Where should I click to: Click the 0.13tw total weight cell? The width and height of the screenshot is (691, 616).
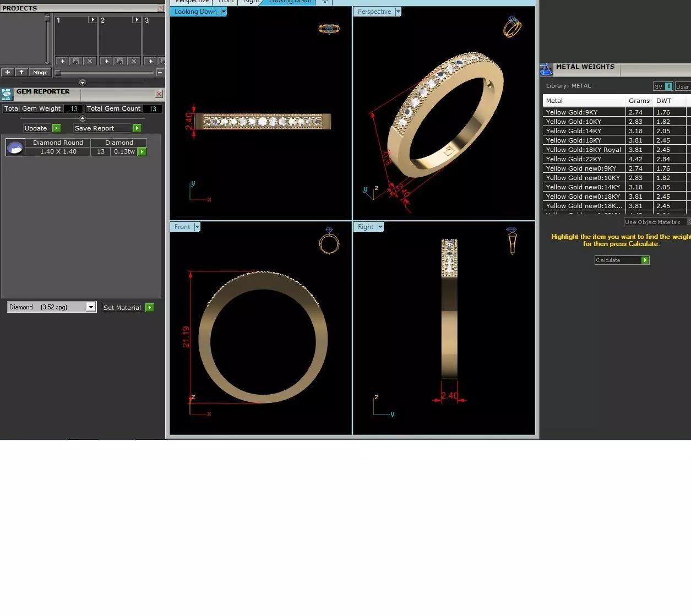click(x=124, y=151)
